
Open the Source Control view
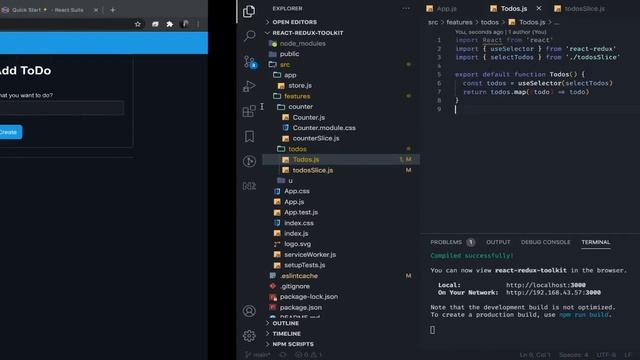[250, 62]
